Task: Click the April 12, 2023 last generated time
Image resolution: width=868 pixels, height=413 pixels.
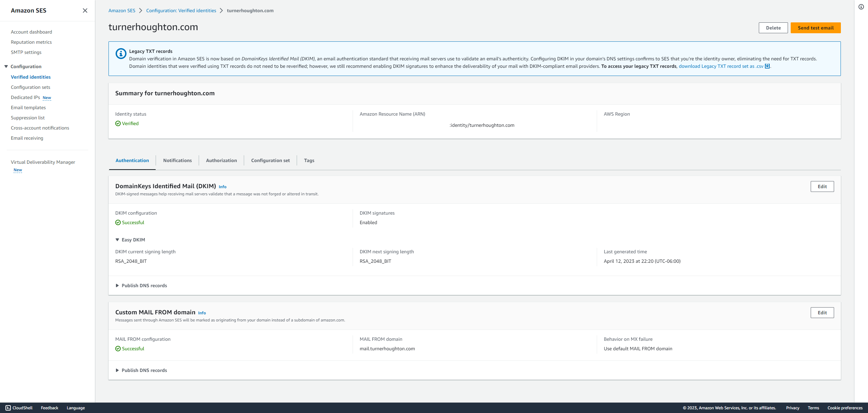Action: [642, 261]
